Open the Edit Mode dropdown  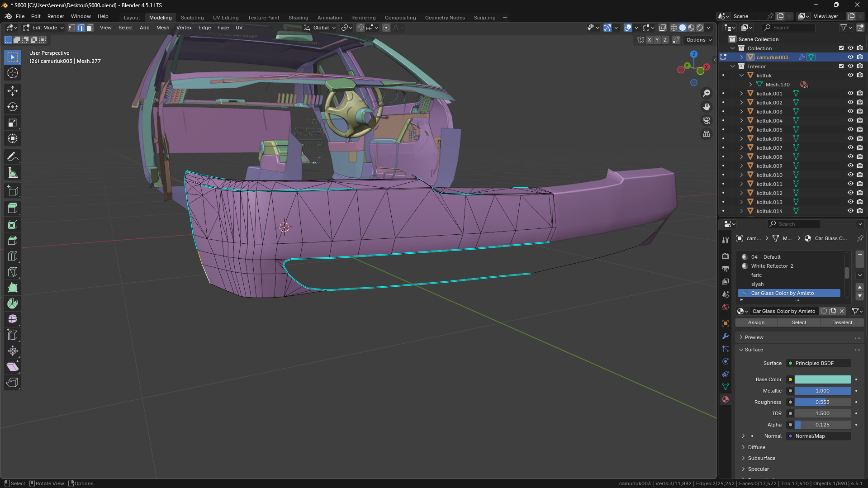(x=44, y=28)
